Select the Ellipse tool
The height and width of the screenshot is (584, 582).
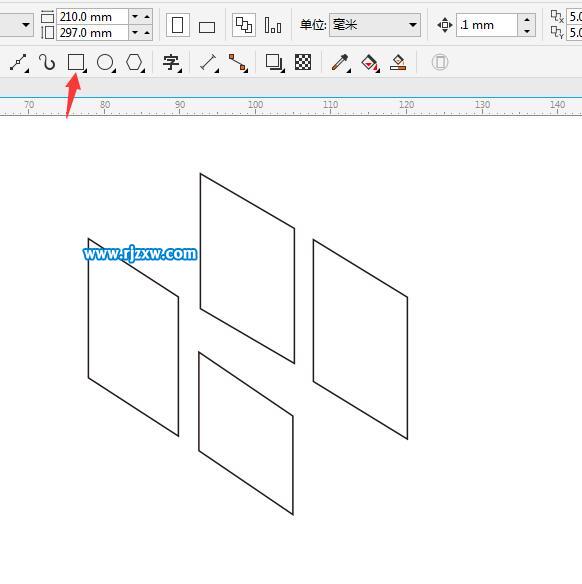pos(105,62)
